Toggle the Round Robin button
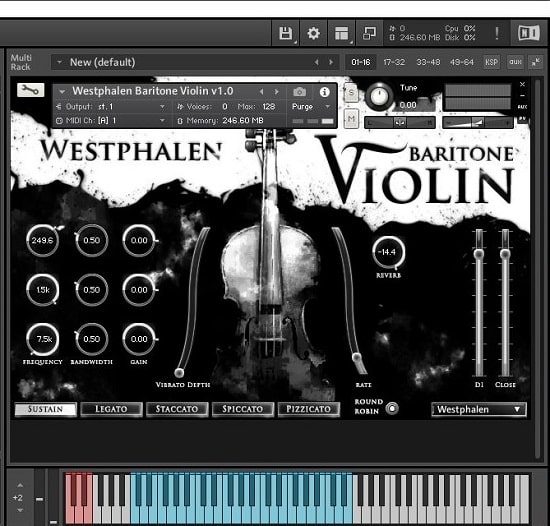The height and width of the screenshot is (526, 550). tap(392, 408)
